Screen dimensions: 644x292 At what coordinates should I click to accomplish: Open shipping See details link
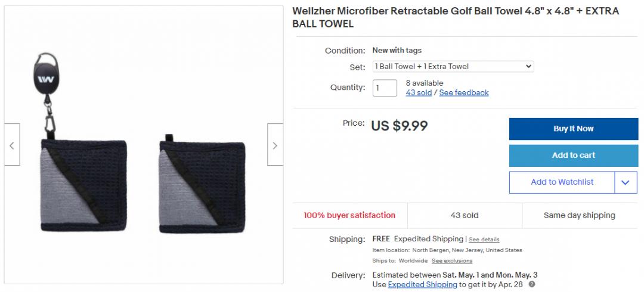pyautogui.click(x=484, y=240)
